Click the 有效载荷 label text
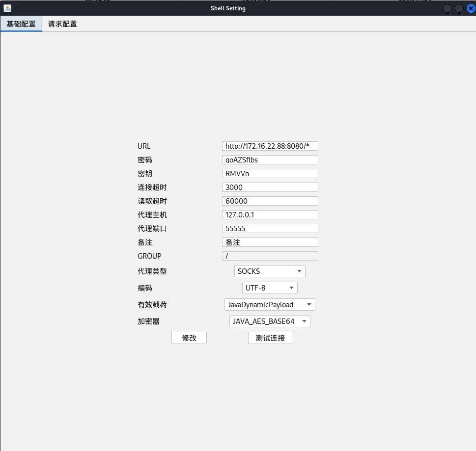The height and width of the screenshot is (451, 476). [x=152, y=304]
